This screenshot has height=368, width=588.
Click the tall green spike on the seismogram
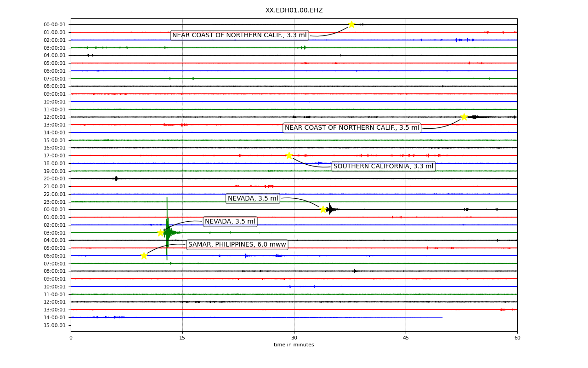click(x=167, y=229)
